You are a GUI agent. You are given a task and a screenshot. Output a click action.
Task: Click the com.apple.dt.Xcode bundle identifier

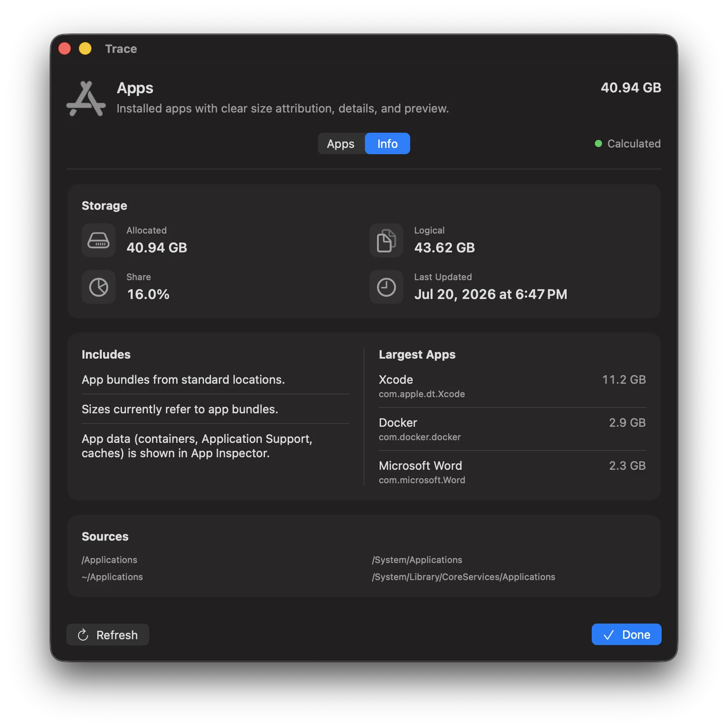[422, 394]
